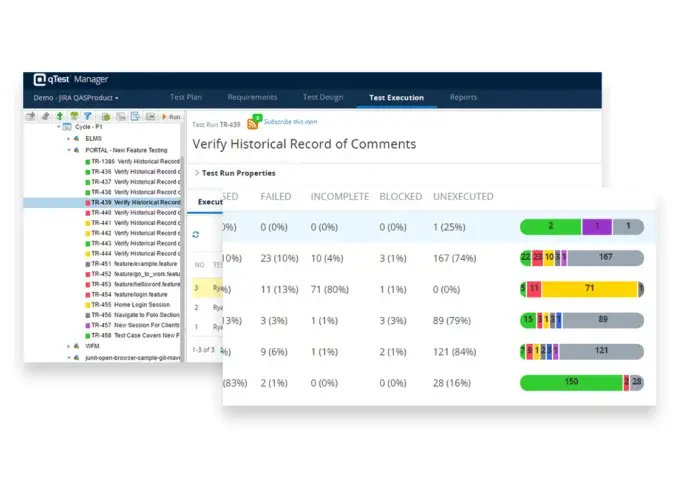Switch to the Test Plan tab

click(x=188, y=98)
